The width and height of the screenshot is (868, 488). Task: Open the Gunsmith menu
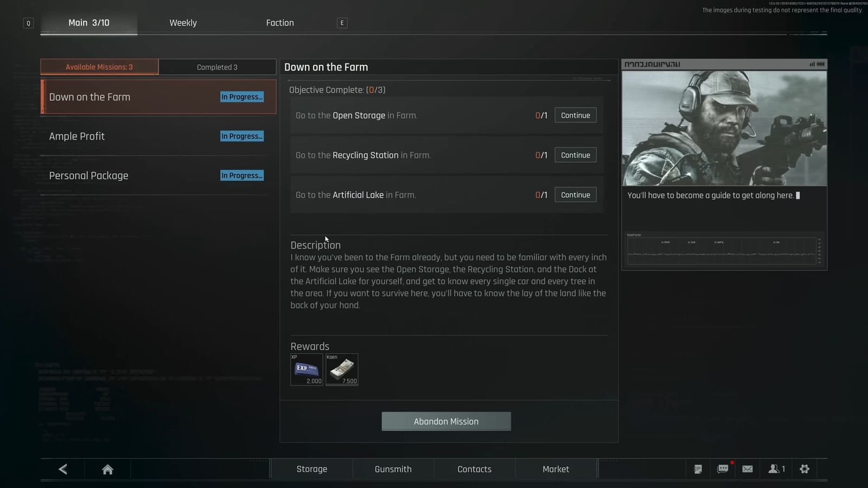pyautogui.click(x=393, y=469)
